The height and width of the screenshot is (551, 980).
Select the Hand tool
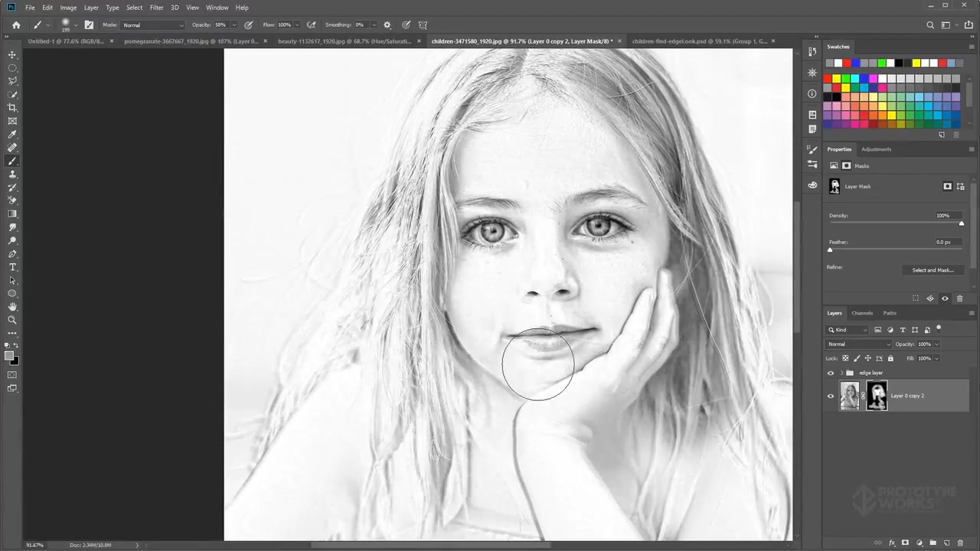[12, 307]
